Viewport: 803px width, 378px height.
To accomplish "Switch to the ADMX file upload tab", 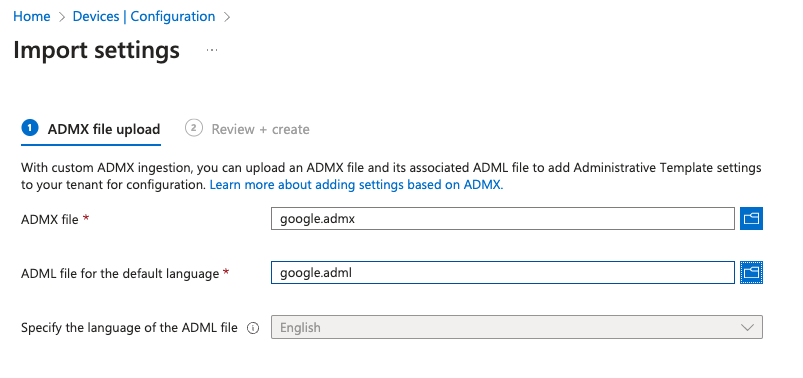I will point(91,130).
